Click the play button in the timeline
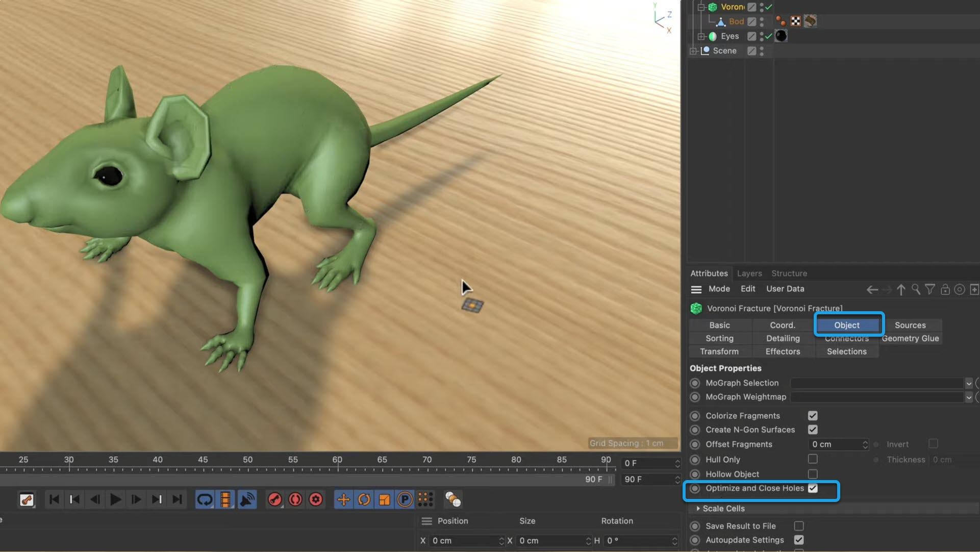This screenshot has height=552, width=980. point(116,499)
